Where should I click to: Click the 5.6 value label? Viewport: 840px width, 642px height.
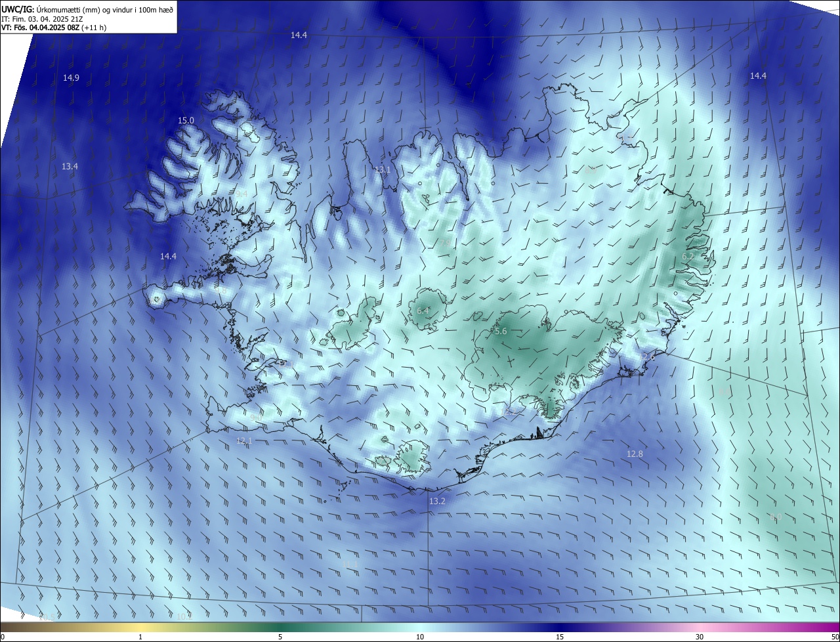(501, 332)
